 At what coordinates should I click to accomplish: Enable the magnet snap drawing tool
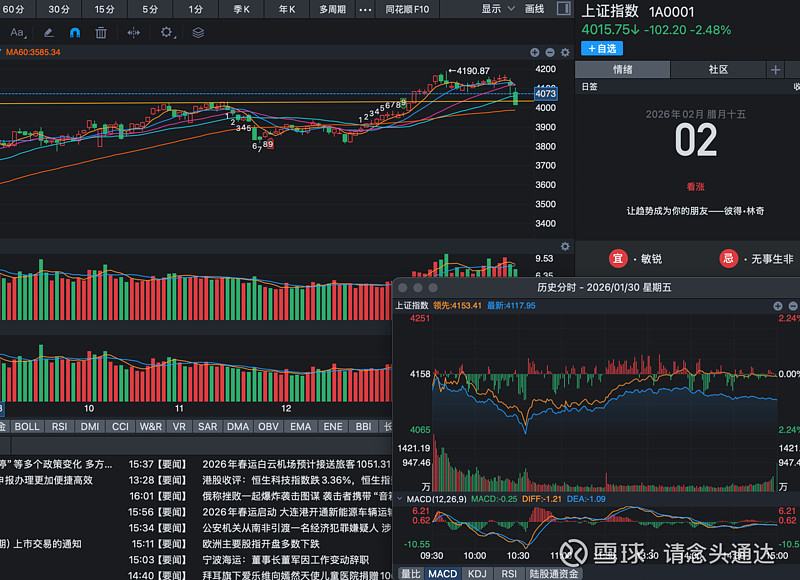[x=74, y=33]
